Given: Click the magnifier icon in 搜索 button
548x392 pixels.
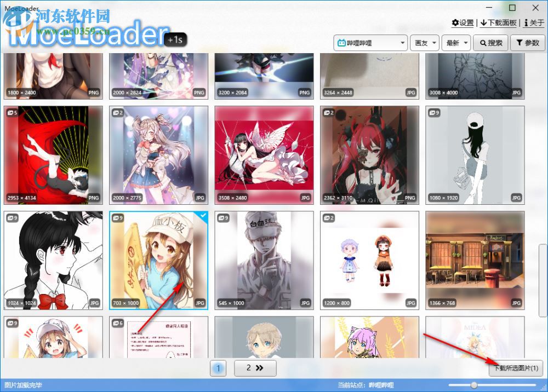Looking at the screenshot, I should (x=483, y=43).
